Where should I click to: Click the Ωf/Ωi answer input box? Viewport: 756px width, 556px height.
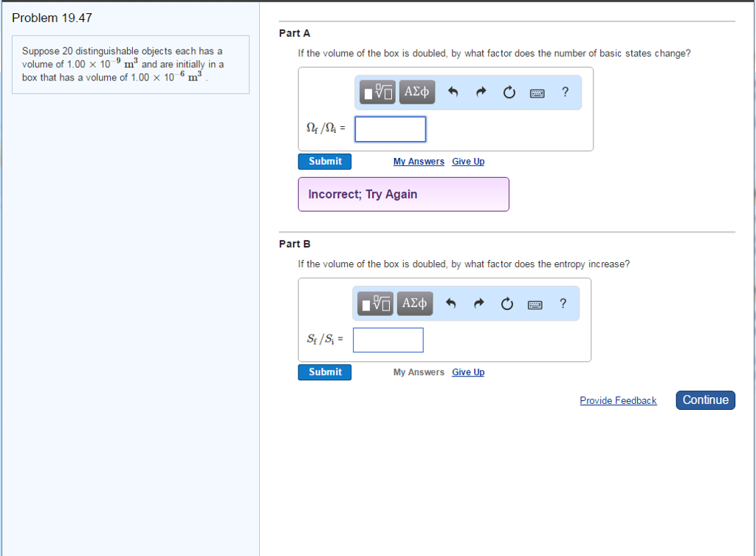click(x=390, y=129)
